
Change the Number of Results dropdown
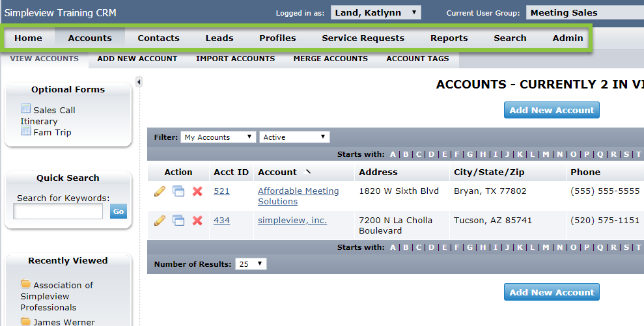(251, 264)
